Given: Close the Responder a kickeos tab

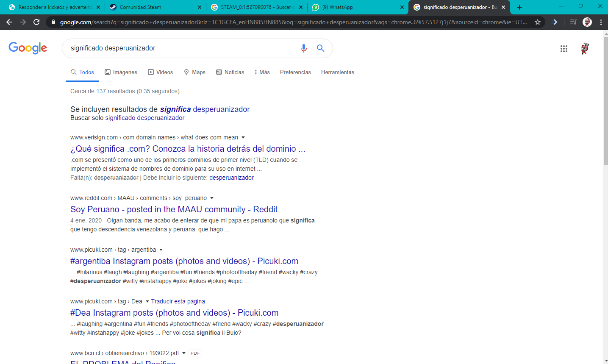Looking at the screenshot, I should click(98, 7).
